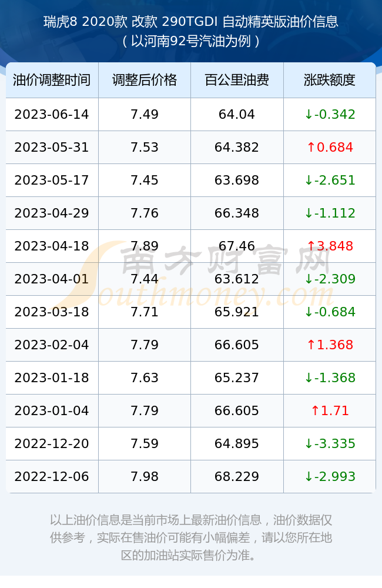Click the 油价调整时间 column header

[52, 80]
